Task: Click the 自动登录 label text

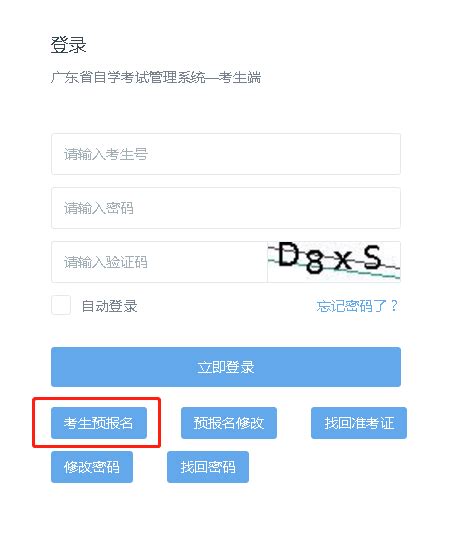Action: pyautogui.click(x=109, y=306)
